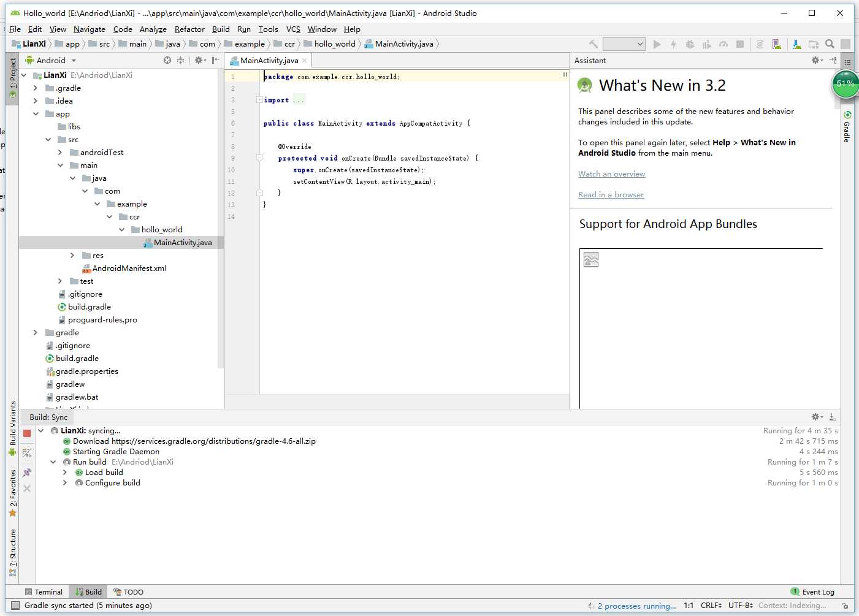
Task: Open the Build Variants side tab
Action: (x=12, y=428)
